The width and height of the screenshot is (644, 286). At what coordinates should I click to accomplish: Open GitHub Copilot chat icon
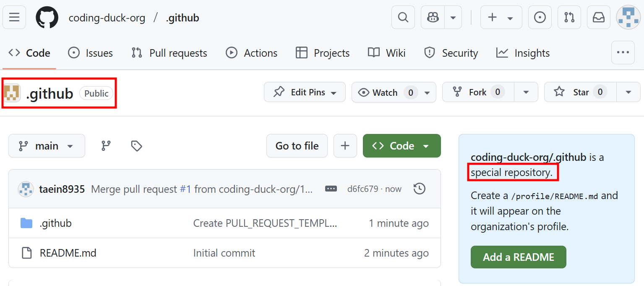click(x=433, y=17)
